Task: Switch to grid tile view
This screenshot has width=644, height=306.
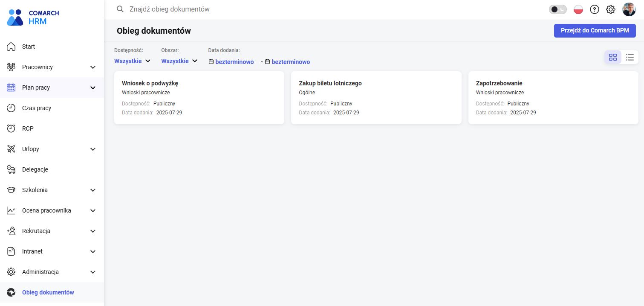Action: [x=613, y=57]
